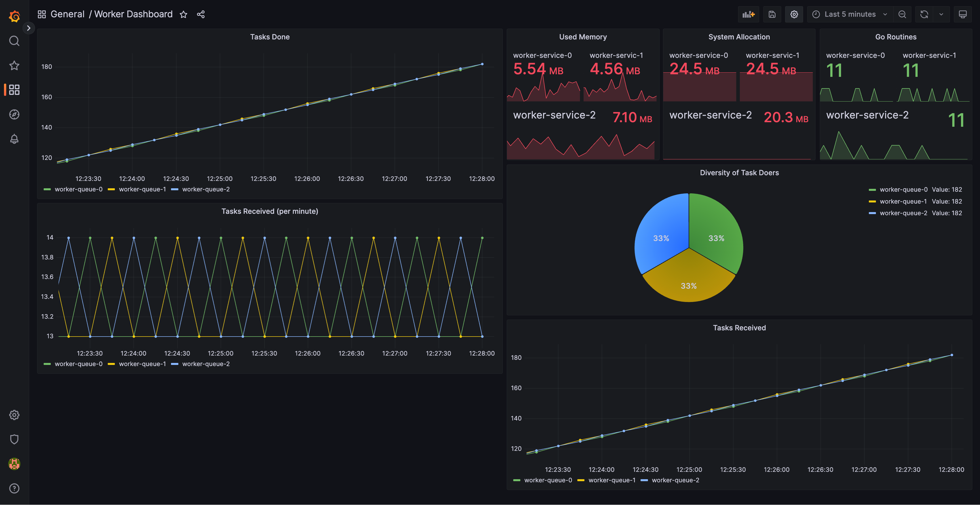The height and width of the screenshot is (505, 980).
Task: Open Configuration gear in sidebar
Action: pyautogui.click(x=14, y=415)
